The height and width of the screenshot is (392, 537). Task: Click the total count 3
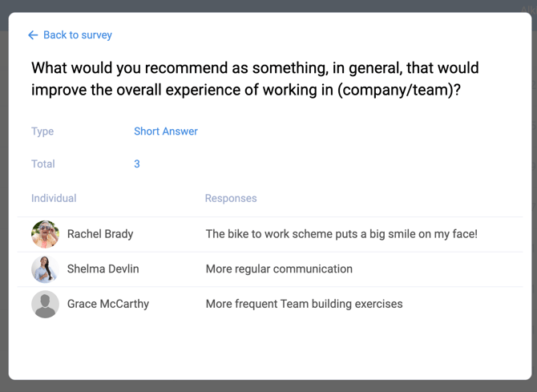[x=137, y=164]
